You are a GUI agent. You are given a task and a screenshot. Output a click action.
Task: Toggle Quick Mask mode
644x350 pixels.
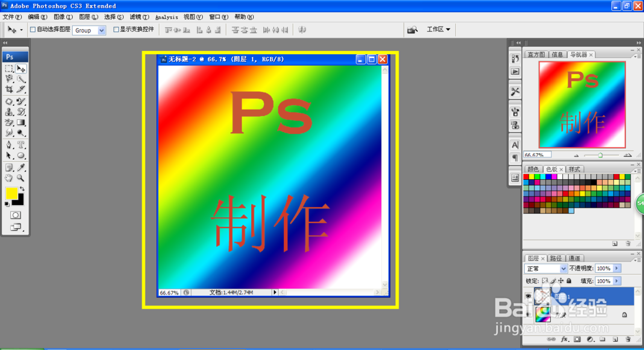15,215
